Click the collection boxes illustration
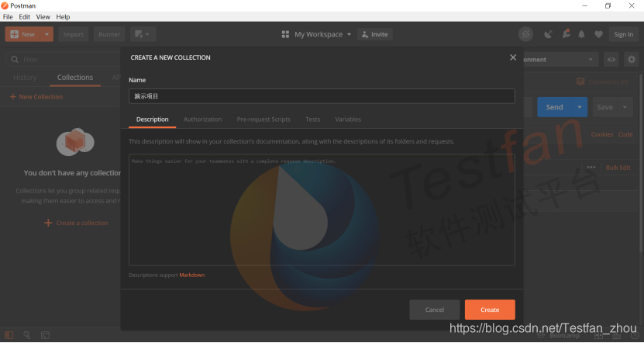This screenshot has width=644, height=343. pos(75,142)
